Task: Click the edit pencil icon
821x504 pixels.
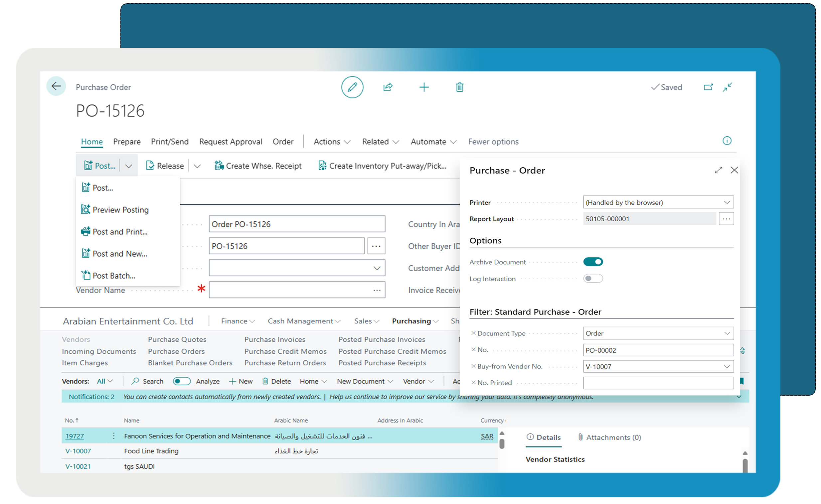Action: 352,87
